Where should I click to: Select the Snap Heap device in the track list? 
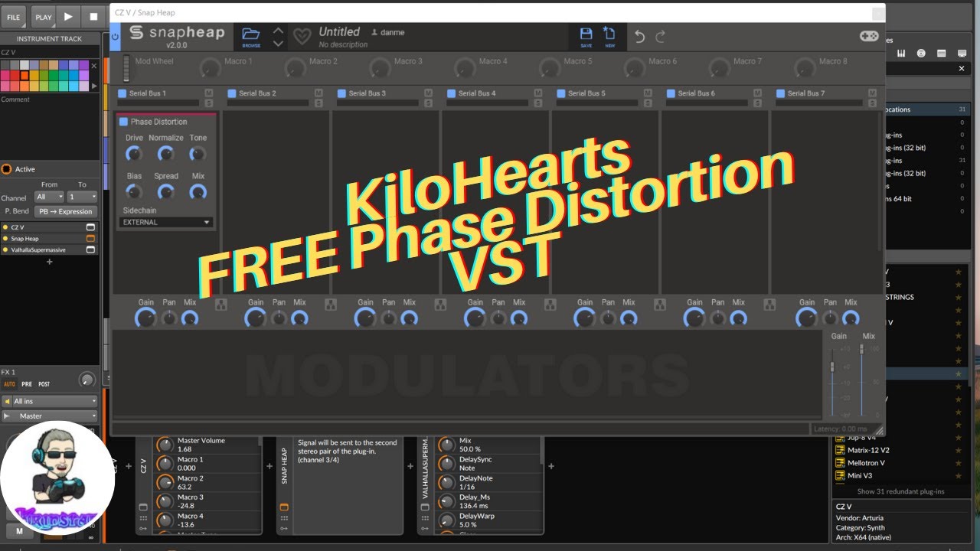pyautogui.click(x=43, y=239)
